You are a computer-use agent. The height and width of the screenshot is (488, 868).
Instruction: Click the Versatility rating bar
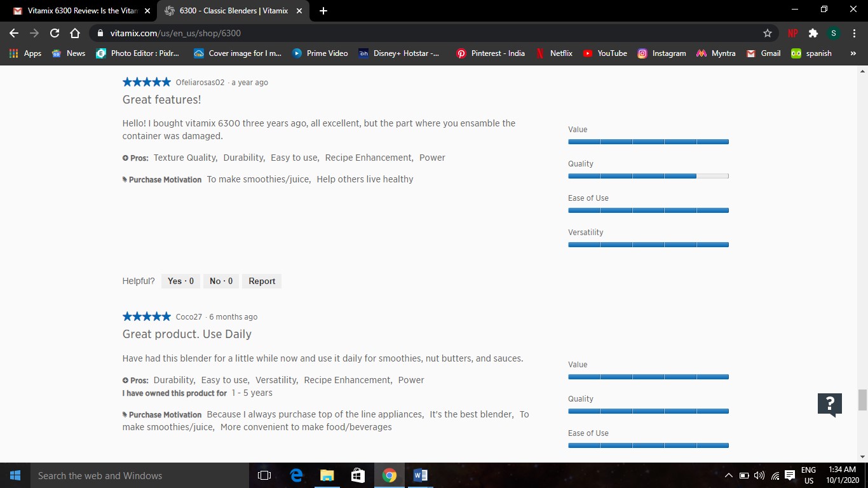tap(648, 245)
